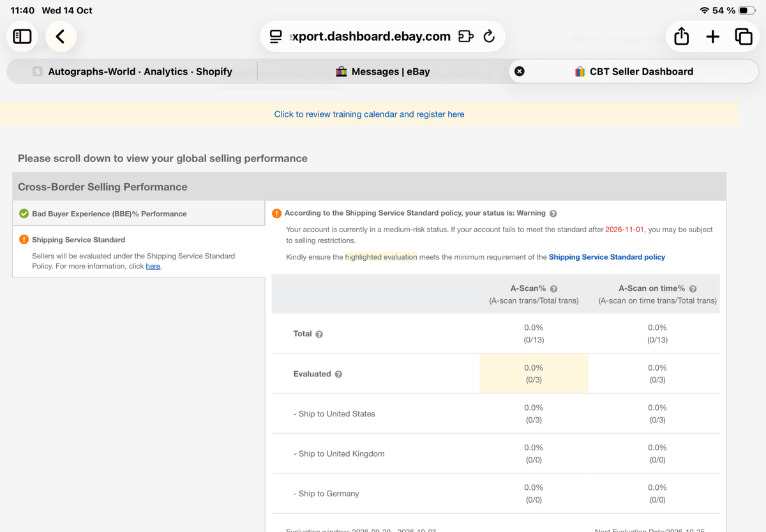
Task: Click the "highlighted evaluation" text
Action: point(381,257)
